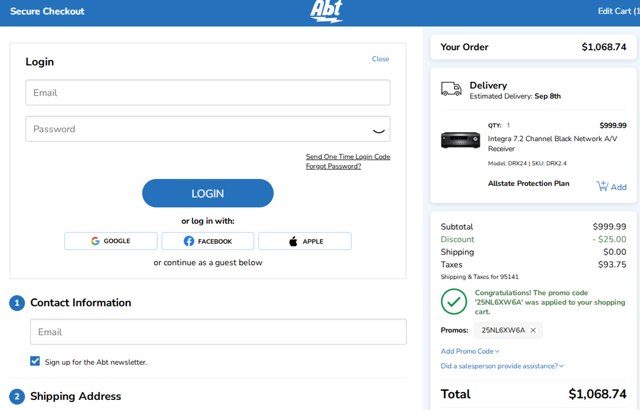This screenshot has height=410, width=640.
Task: Click the step 2 Shipping Address badge
Action: (x=17, y=397)
